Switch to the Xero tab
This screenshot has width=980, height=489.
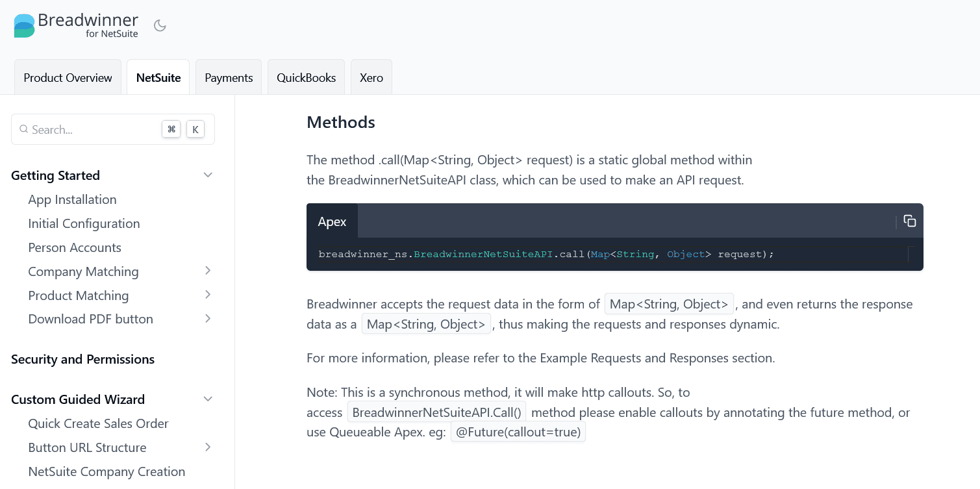pos(371,77)
